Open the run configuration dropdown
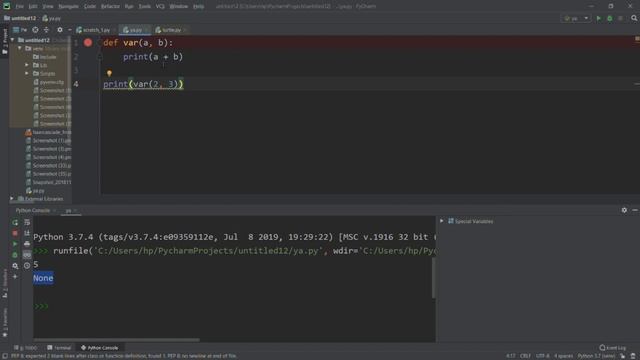 pos(576,18)
